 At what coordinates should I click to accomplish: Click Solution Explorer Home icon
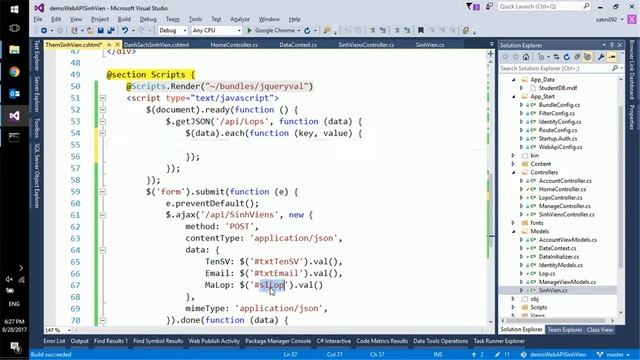tap(526, 57)
